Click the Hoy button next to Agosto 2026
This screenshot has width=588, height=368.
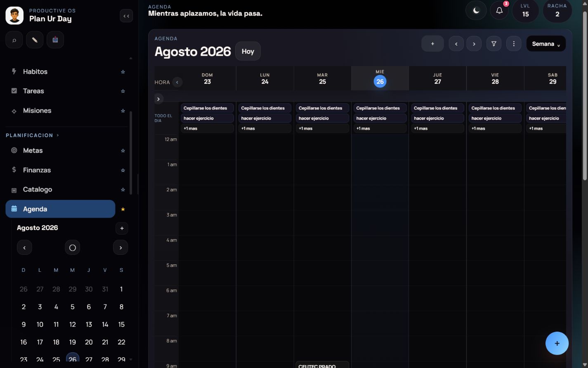coord(248,51)
